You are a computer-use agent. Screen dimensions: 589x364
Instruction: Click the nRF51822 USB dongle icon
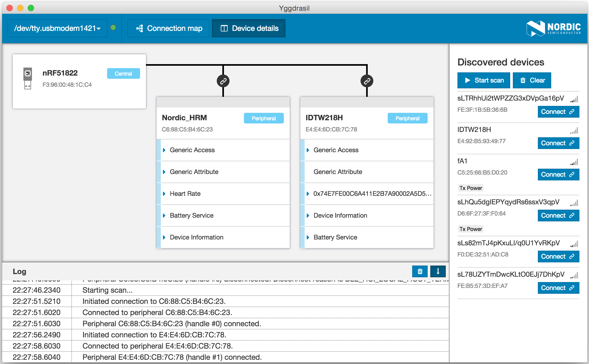[28, 78]
